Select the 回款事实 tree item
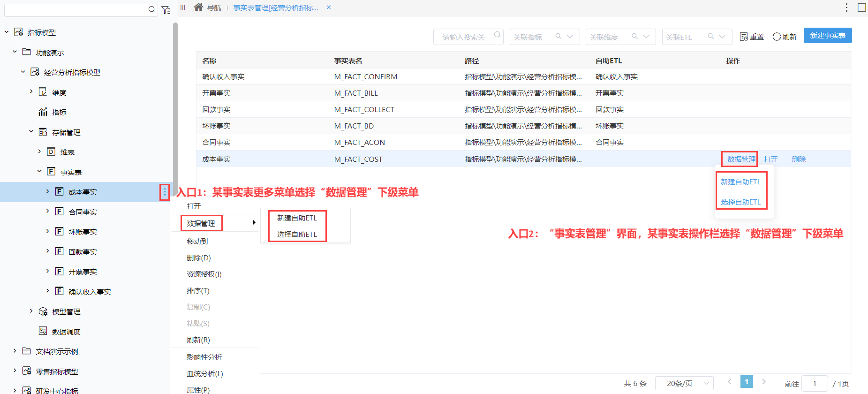The image size is (868, 394). pos(83,252)
